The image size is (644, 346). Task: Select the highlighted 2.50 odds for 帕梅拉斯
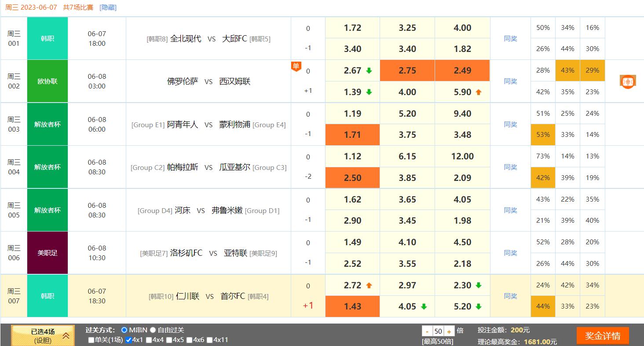[x=352, y=178]
